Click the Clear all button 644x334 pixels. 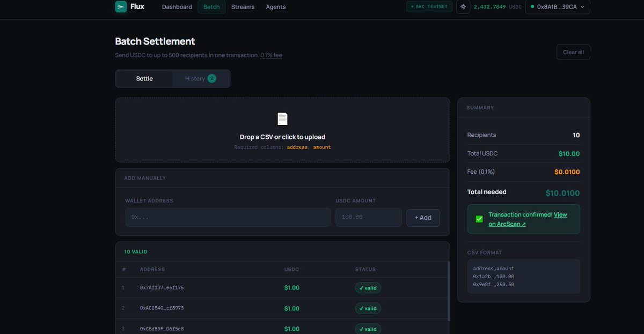click(573, 52)
